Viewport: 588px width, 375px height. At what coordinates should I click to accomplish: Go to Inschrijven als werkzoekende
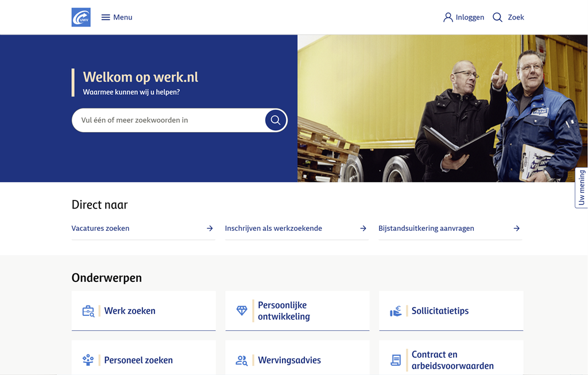pyautogui.click(x=273, y=228)
